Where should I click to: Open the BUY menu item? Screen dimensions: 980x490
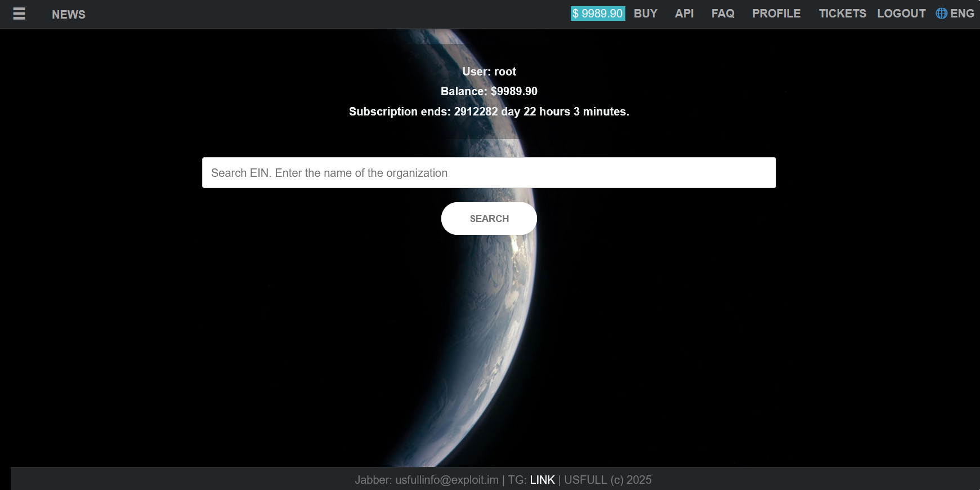645,14
